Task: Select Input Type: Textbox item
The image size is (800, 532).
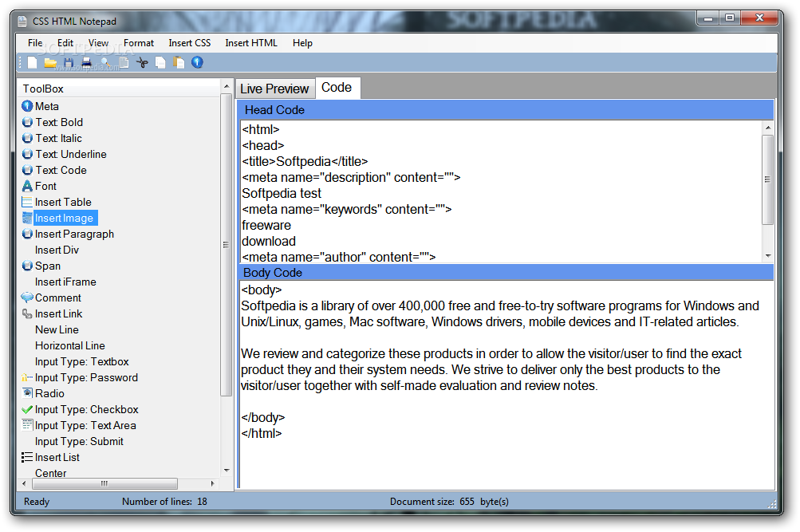Action: click(81, 361)
